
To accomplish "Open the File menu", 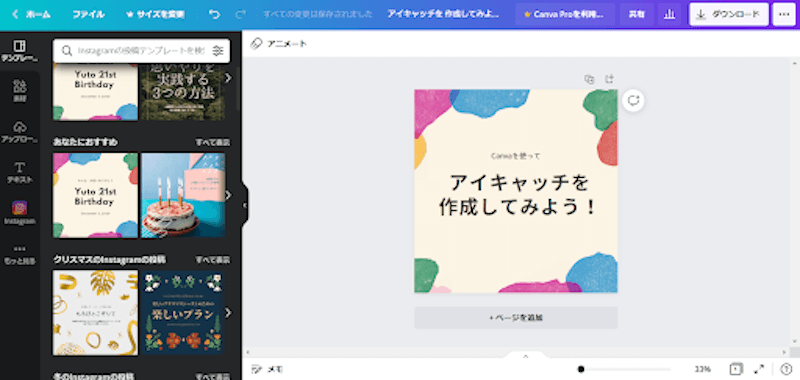I will coord(88,14).
